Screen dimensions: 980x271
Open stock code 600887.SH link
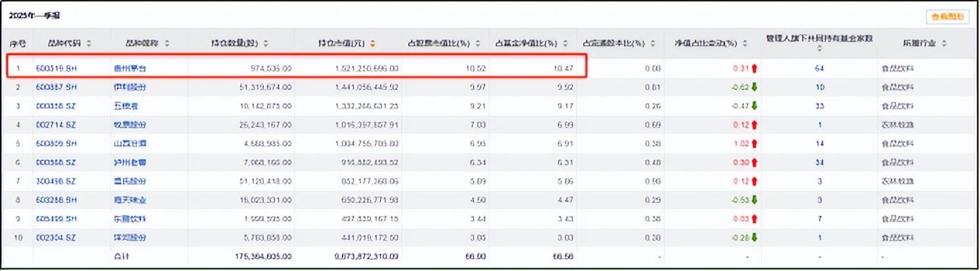(x=56, y=88)
